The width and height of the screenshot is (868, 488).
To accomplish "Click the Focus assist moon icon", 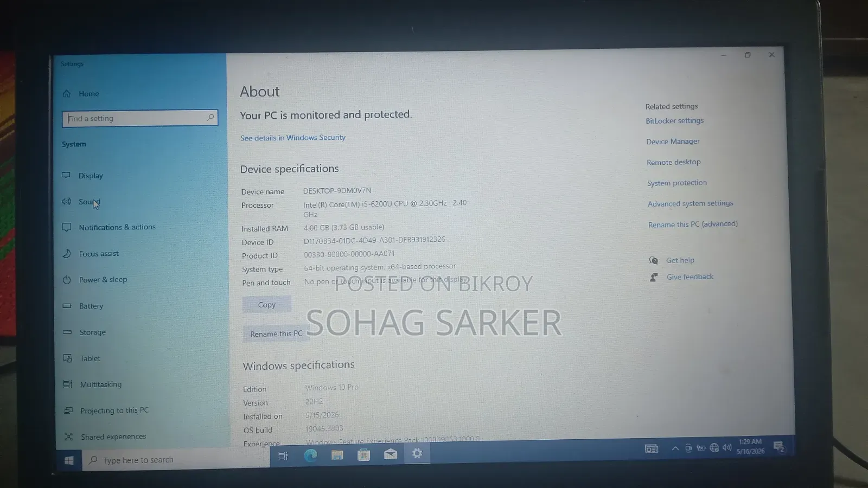I will (x=67, y=253).
